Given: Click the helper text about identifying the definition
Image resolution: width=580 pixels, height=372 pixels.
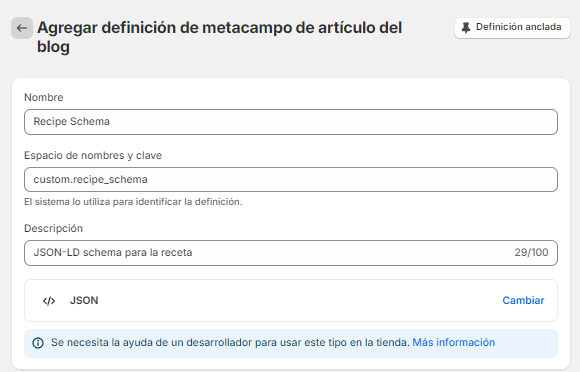Looking at the screenshot, I should (133, 202).
